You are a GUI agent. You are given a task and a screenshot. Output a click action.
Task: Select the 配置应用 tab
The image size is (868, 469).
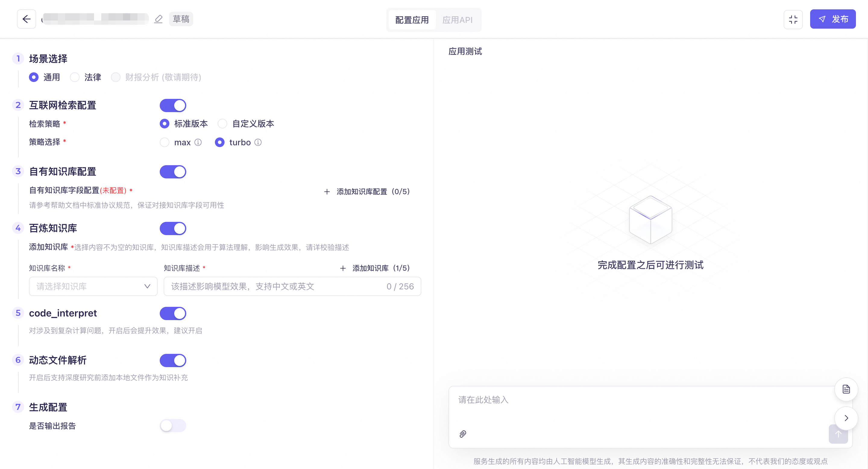[x=411, y=20]
